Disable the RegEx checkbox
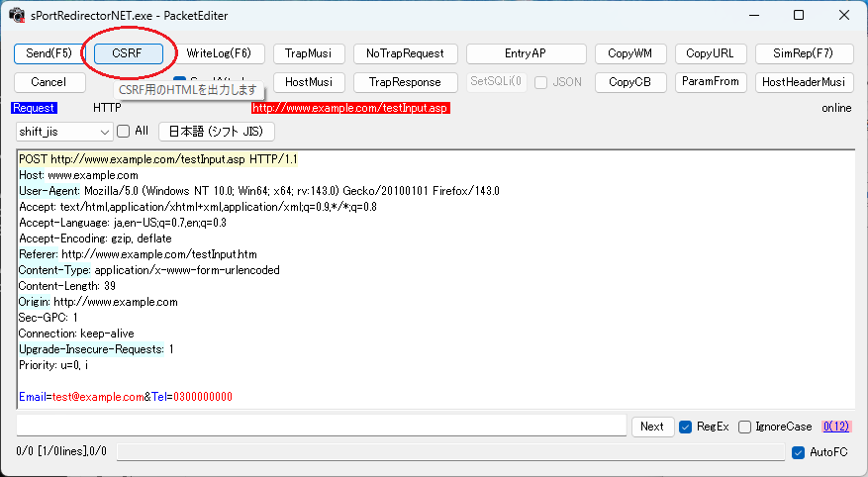868x477 pixels. click(x=685, y=428)
